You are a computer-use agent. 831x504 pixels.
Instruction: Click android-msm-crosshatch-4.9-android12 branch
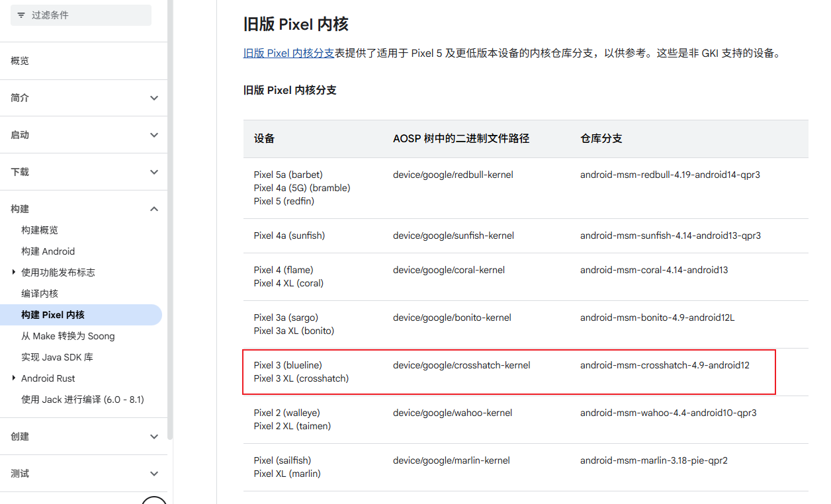pos(665,365)
